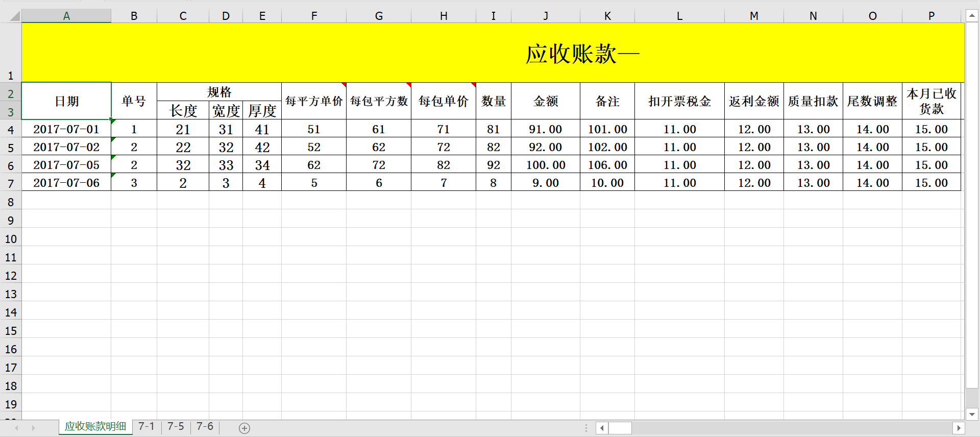Click the next sheet navigation arrow
This screenshot has height=437, width=980.
(34, 428)
